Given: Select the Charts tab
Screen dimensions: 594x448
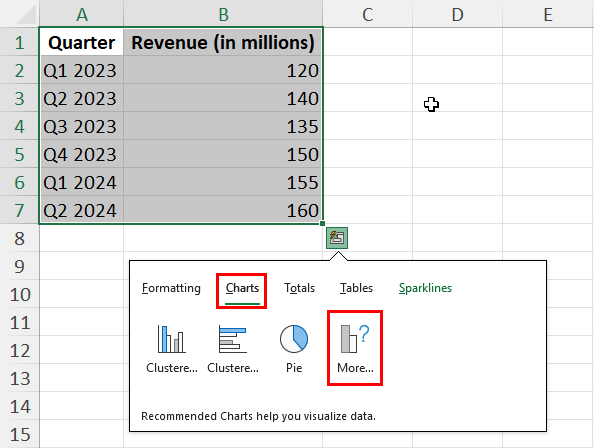Looking at the screenshot, I should (242, 288).
